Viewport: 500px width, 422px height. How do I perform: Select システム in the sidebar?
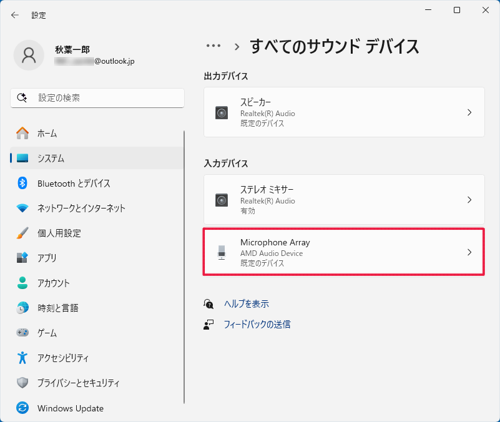click(96, 158)
